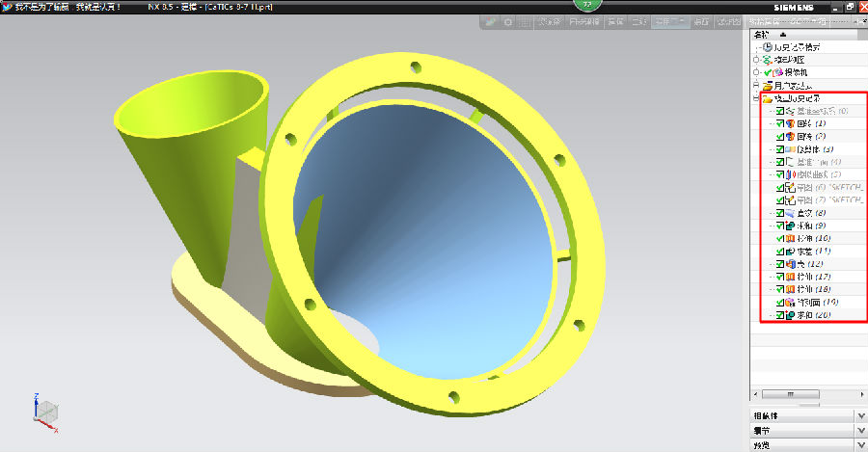
Task: Click the Shell feature icon (12)
Action: (x=790, y=263)
